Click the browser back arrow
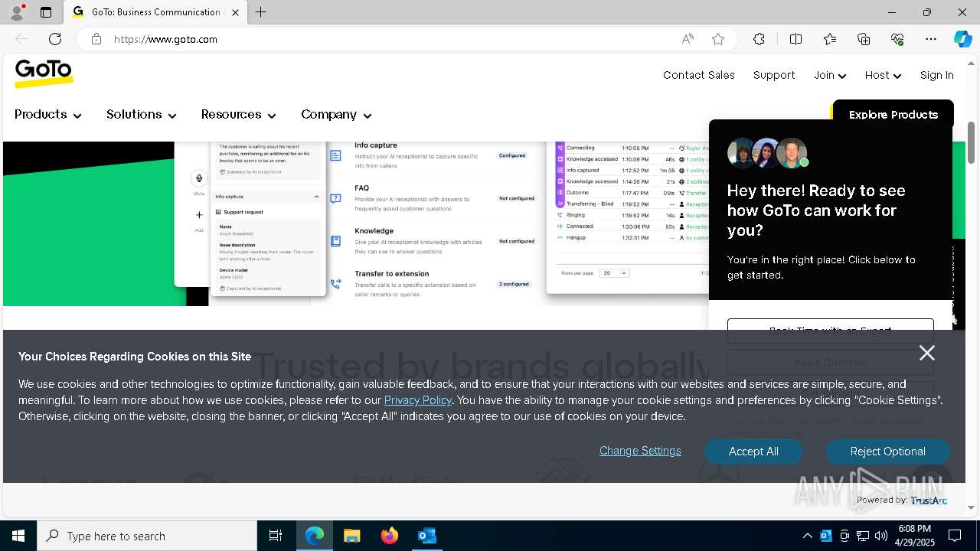This screenshot has height=551, width=980. (x=21, y=39)
